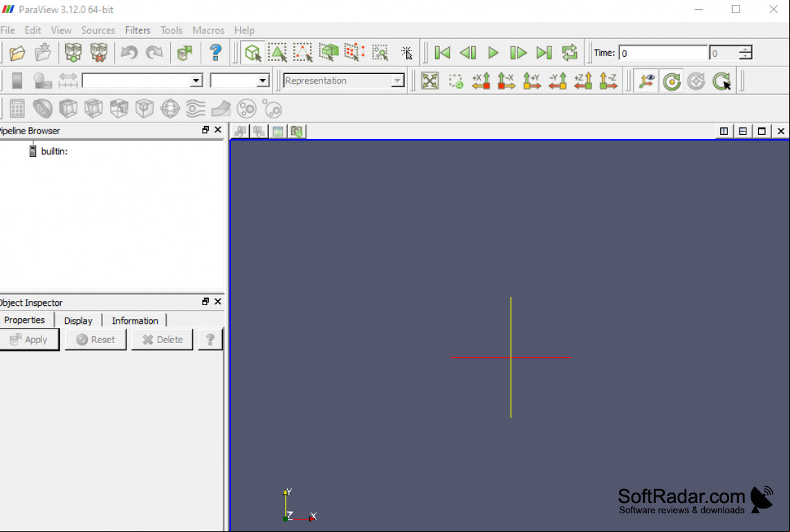This screenshot has width=790, height=532.
Task: Set view direction to +Y
Action: tap(532, 81)
